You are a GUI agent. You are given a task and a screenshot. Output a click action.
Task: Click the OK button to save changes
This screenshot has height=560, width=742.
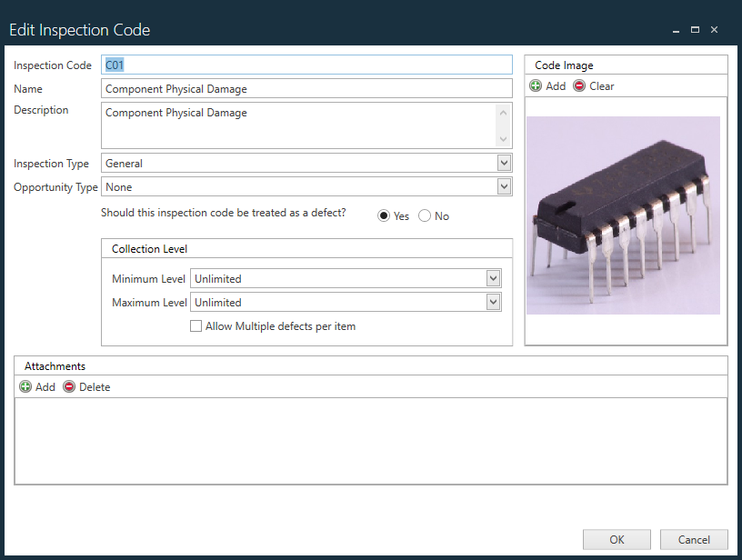(x=617, y=539)
